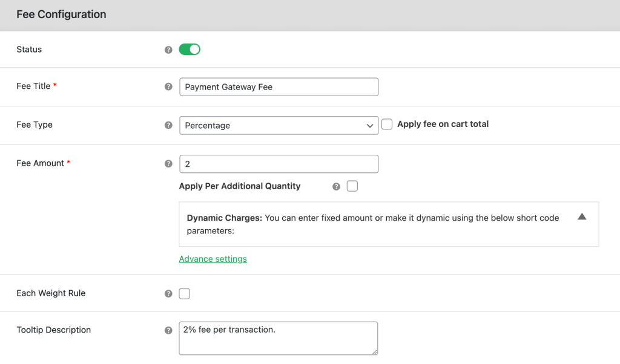Check the Apply Per Additional Quantity box
The image size is (620, 364).
tap(352, 186)
